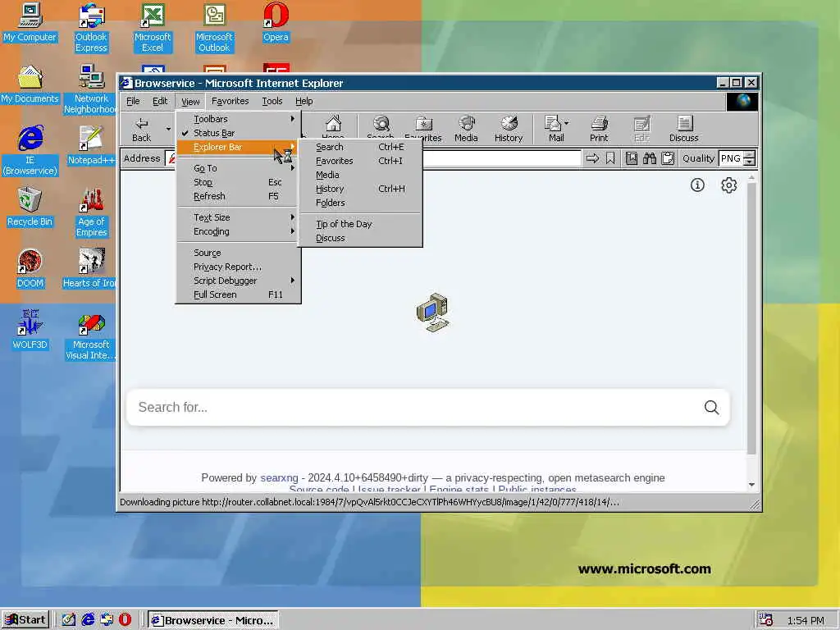The height and width of the screenshot is (630, 840).
Task: Click the taskbar clock showing 1:54 PM
Action: (x=806, y=620)
